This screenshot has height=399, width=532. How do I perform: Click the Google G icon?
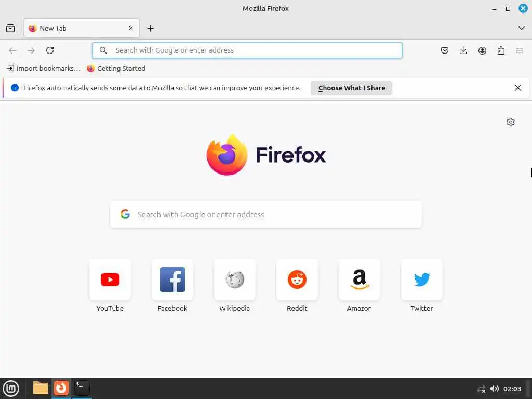pos(125,214)
